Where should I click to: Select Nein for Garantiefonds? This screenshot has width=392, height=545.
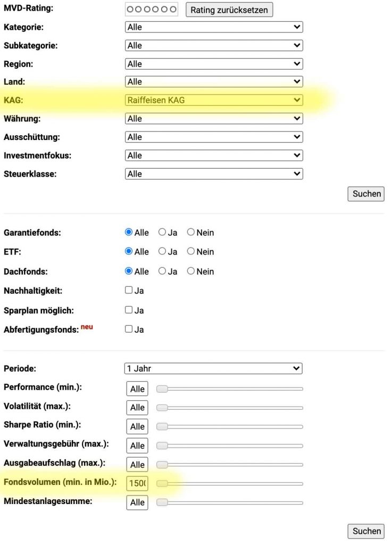point(190,232)
